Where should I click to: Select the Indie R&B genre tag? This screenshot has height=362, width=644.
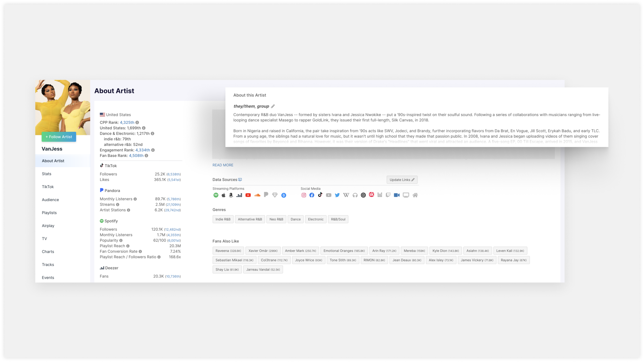tap(223, 219)
